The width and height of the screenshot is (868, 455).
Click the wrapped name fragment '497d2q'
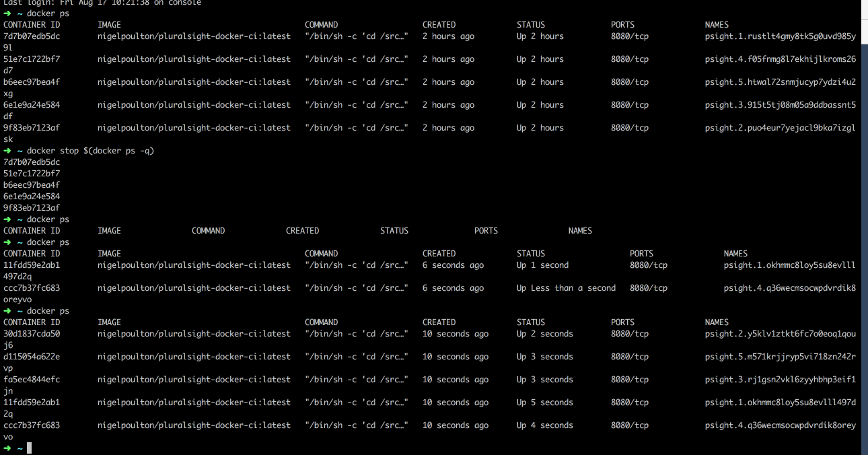pos(17,277)
